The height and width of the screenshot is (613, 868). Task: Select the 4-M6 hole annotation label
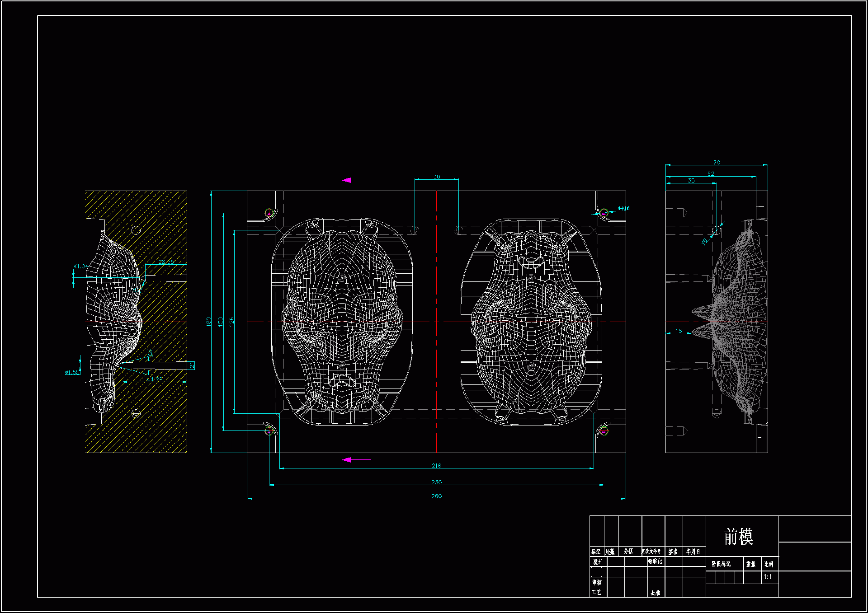point(623,208)
